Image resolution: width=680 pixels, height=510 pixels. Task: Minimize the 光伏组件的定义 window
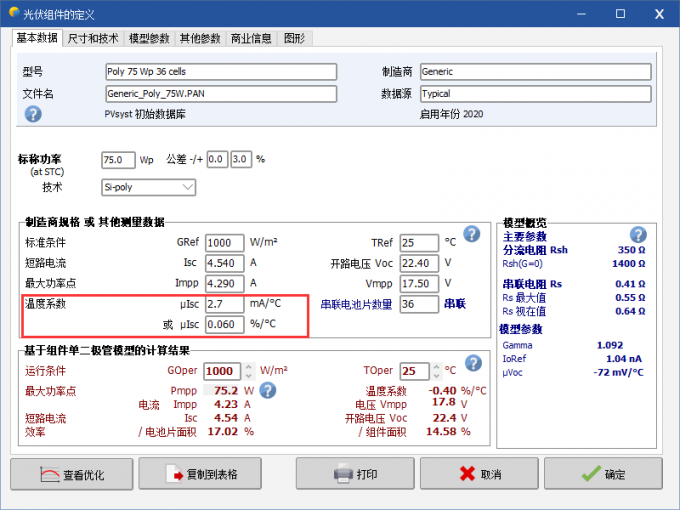coord(581,14)
